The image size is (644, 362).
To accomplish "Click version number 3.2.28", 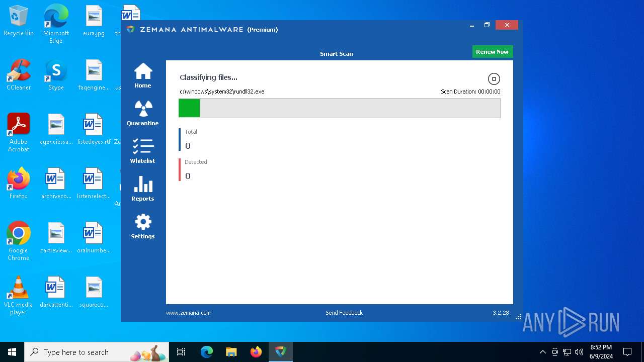I will [501, 313].
